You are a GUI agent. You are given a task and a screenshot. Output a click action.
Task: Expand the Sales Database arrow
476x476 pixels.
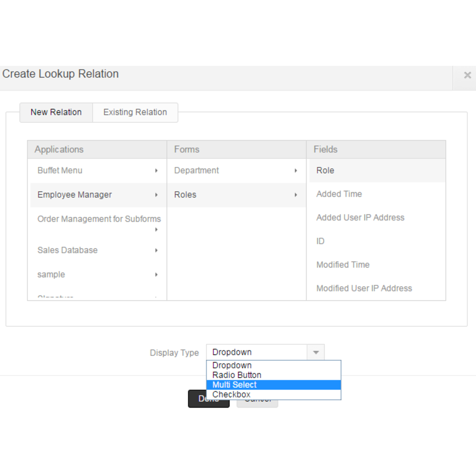156,250
